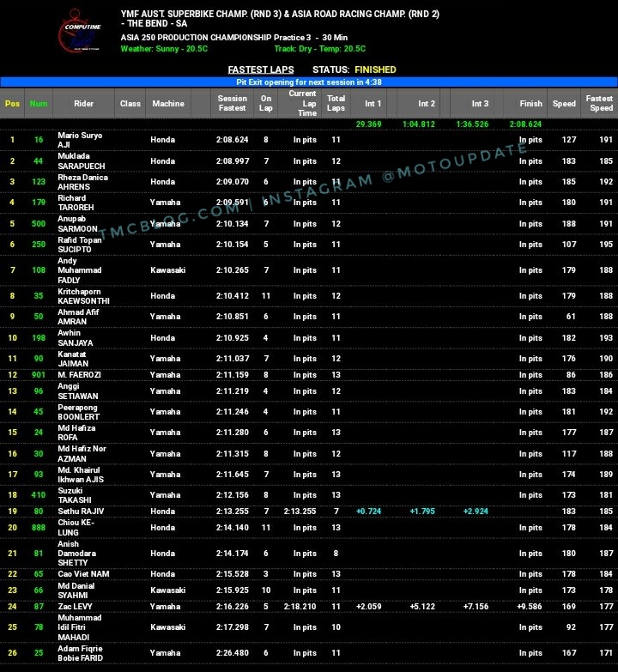Select rider Md Hafiza ROFA
Image resolution: width=618 pixels, height=672 pixels.
pos(76,432)
